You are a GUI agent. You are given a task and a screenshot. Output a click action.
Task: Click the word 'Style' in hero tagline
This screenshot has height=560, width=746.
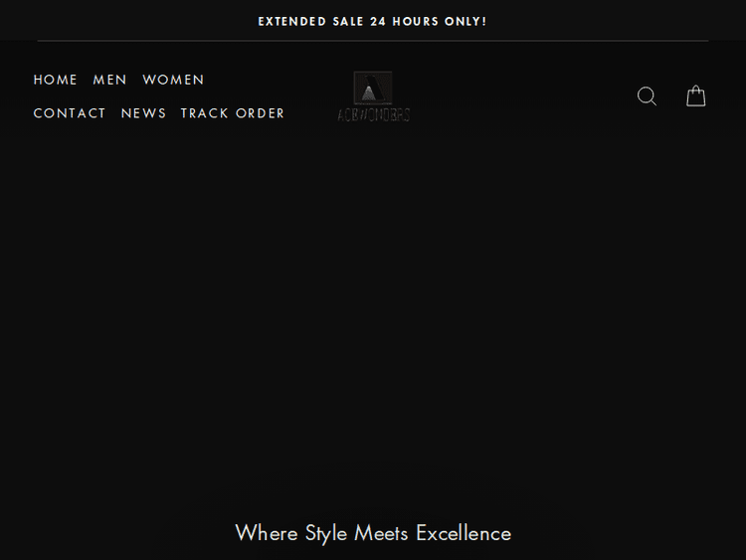tap(326, 533)
